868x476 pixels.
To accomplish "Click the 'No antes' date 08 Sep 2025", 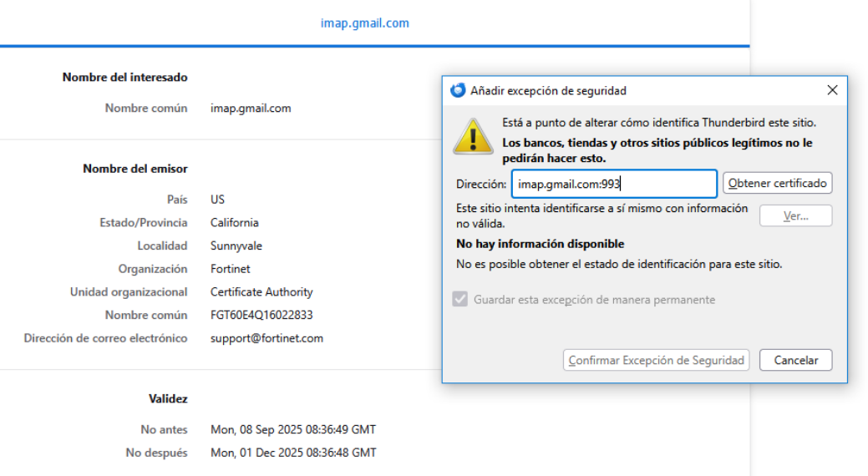I will pos(293,429).
